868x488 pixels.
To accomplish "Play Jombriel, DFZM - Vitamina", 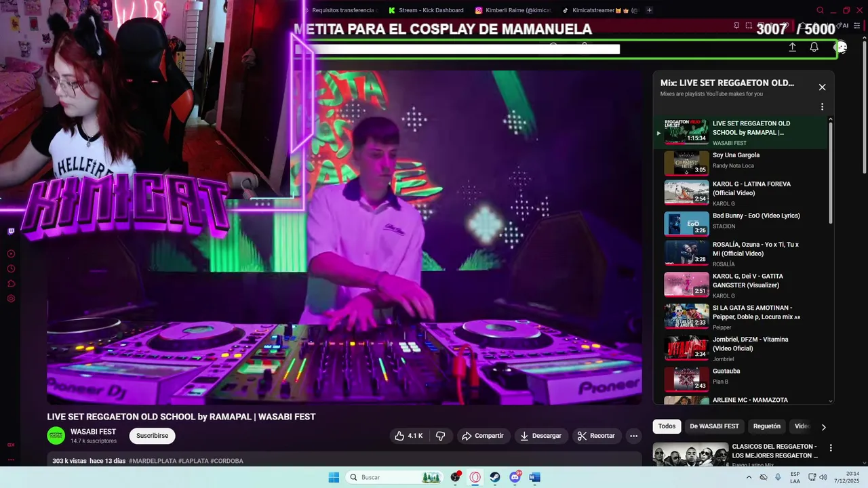I will tap(741, 348).
